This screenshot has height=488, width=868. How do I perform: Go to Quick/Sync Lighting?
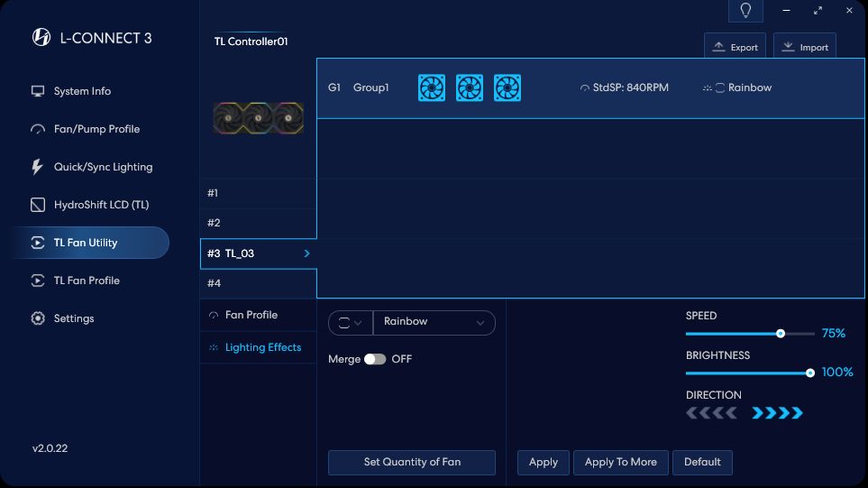coord(103,167)
